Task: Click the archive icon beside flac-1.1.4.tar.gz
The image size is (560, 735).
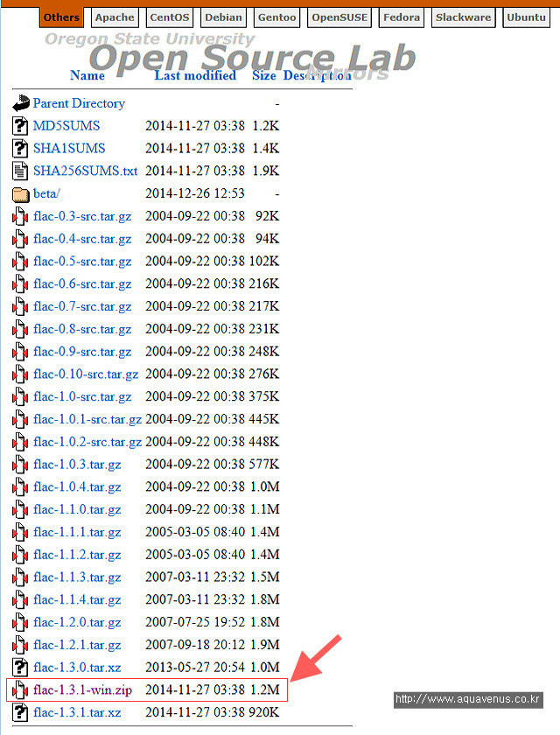Action: 19,599
